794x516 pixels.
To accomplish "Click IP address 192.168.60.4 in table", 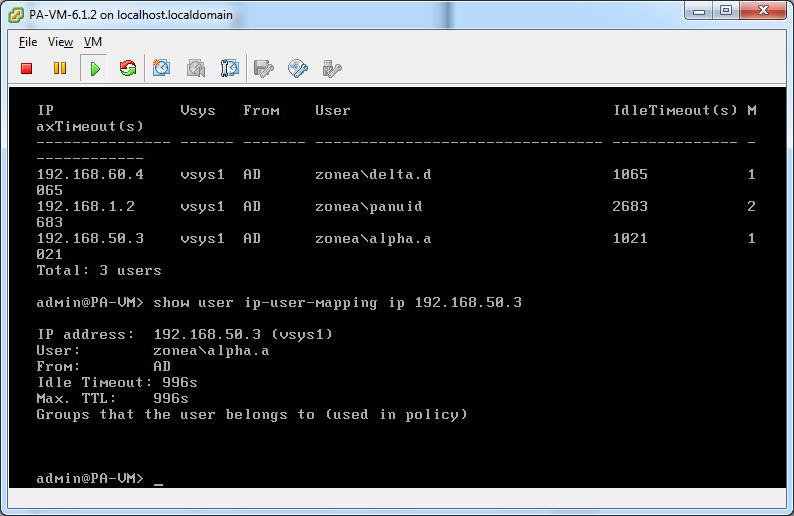I will (x=90, y=175).
